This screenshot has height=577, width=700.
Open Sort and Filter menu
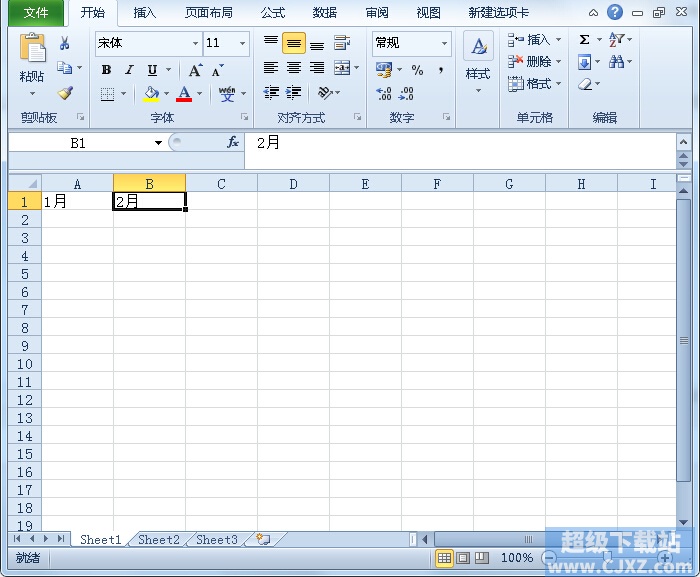point(621,40)
